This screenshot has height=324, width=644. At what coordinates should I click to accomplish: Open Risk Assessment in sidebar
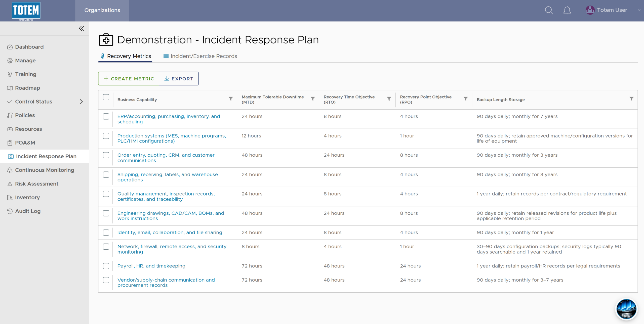point(37,184)
